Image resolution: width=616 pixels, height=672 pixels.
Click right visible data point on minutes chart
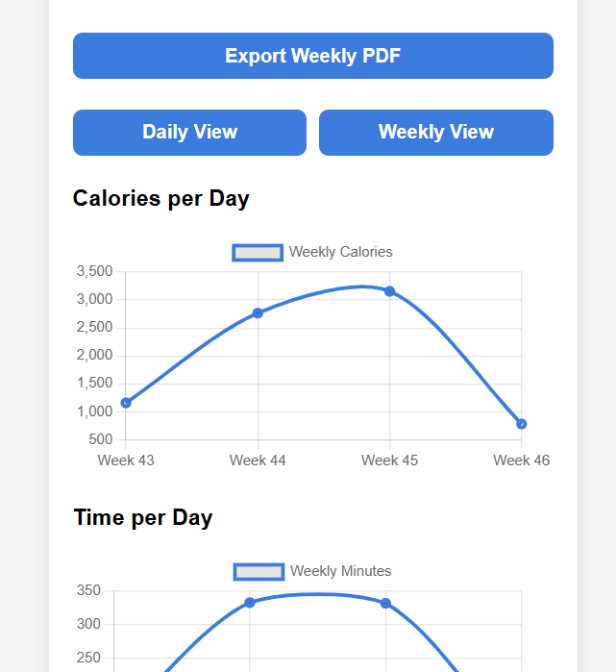click(x=385, y=604)
